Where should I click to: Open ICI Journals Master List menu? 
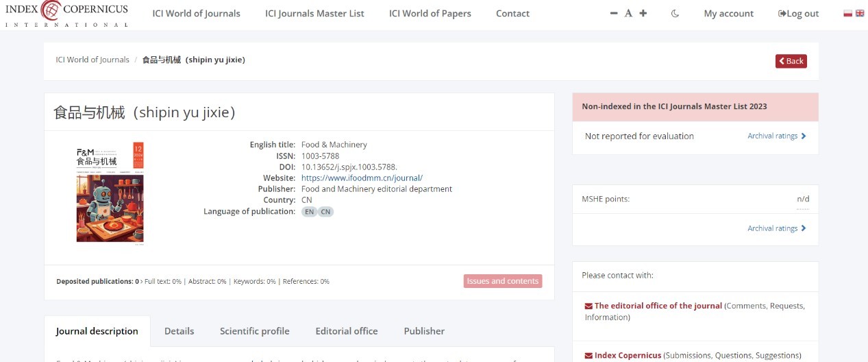[315, 14]
